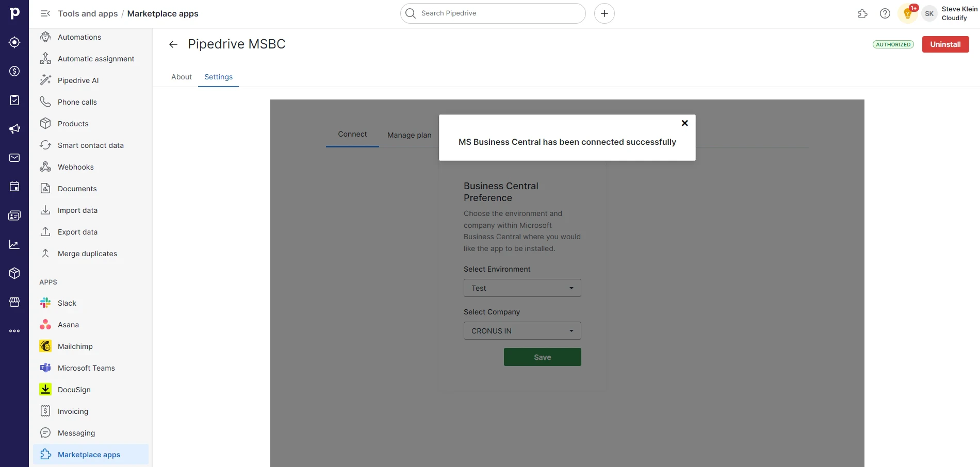
Task: Open Automatic assignment settings
Action: point(91,59)
